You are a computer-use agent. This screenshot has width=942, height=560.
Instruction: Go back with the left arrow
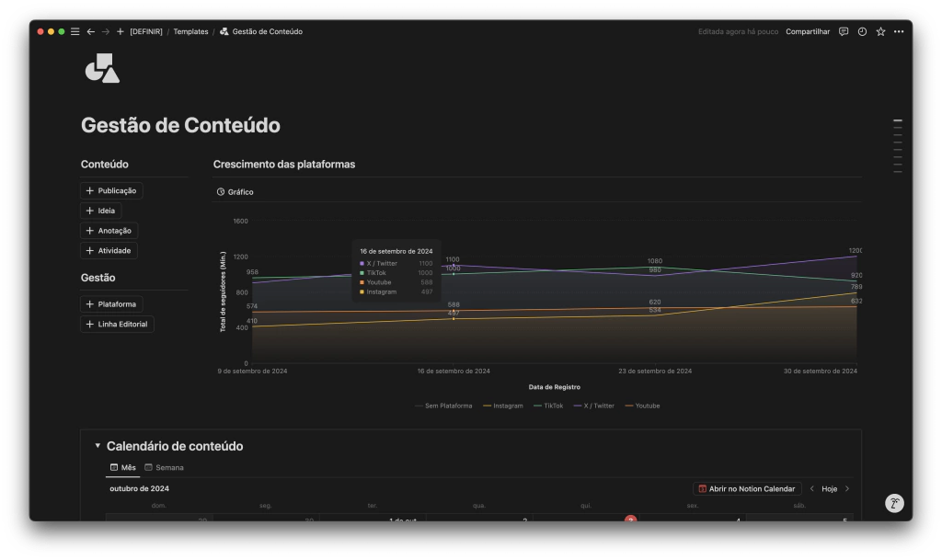(x=90, y=31)
